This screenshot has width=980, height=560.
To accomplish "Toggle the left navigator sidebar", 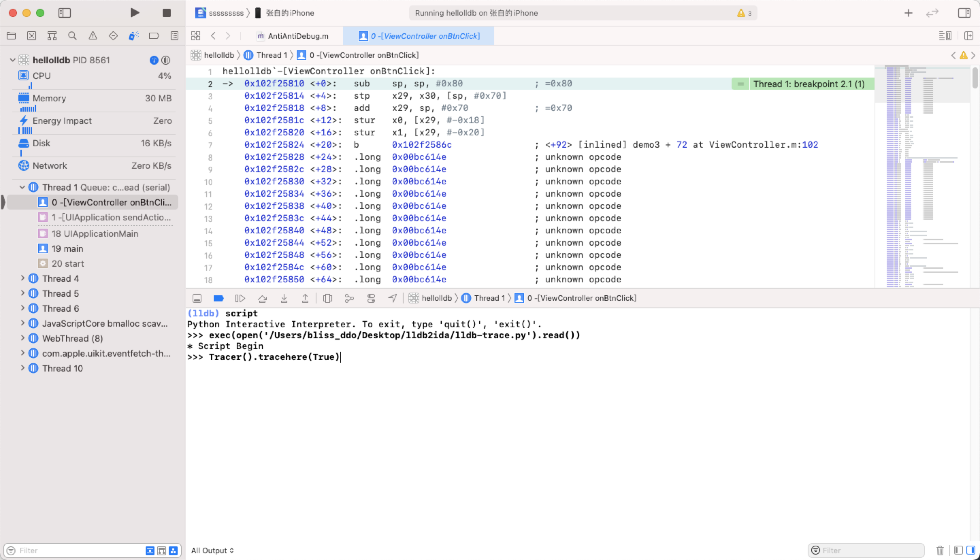I will point(64,13).
